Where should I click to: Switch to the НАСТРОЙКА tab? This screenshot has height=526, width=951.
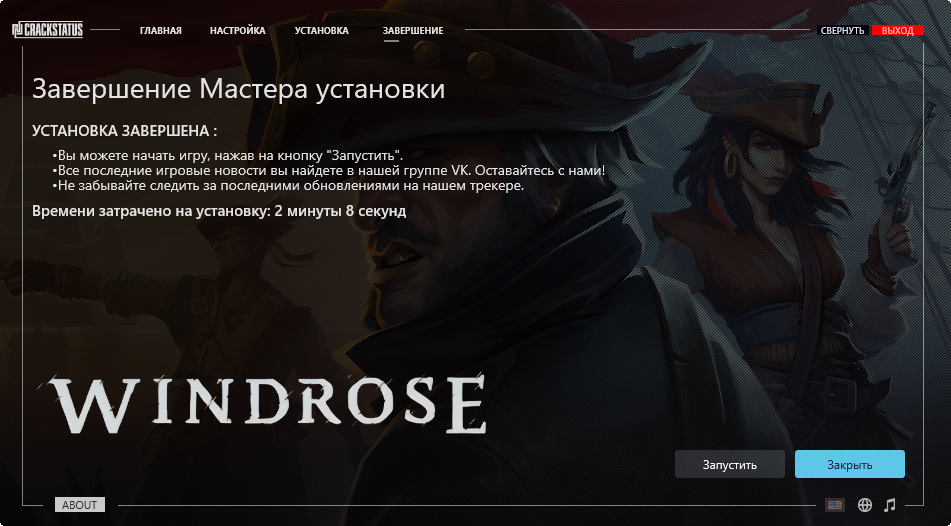(238, 30)
